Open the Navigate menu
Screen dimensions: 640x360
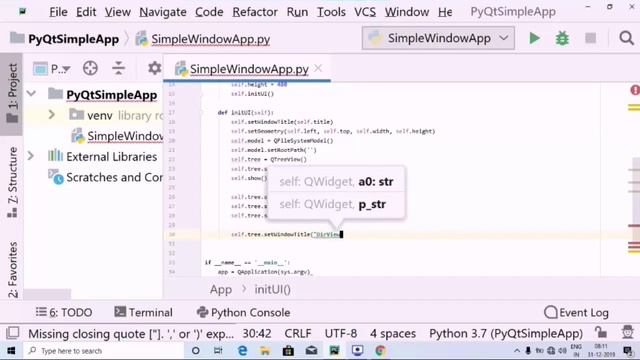coord(162,12)
